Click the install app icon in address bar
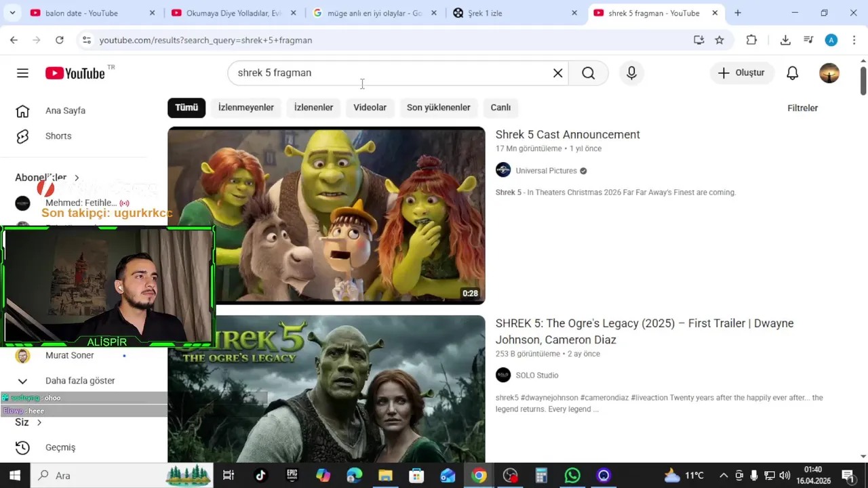This screenshot has width=868, height=488. 699,40
